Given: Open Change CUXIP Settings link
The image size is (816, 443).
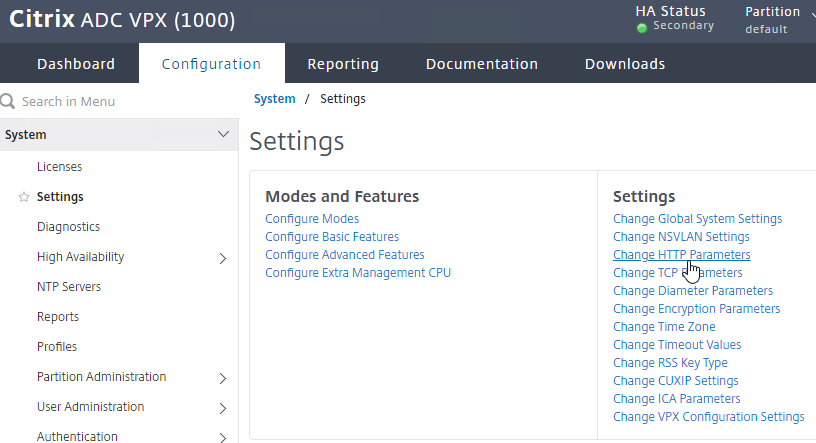Looking at the screenshot, I should (x=675, y=381).
